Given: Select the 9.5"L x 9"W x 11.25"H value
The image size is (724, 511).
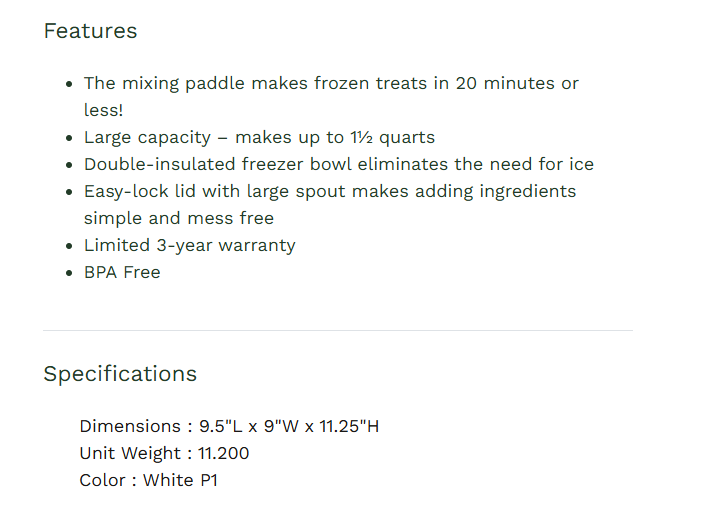Looking at the screenshot, I should pos(289,427).
